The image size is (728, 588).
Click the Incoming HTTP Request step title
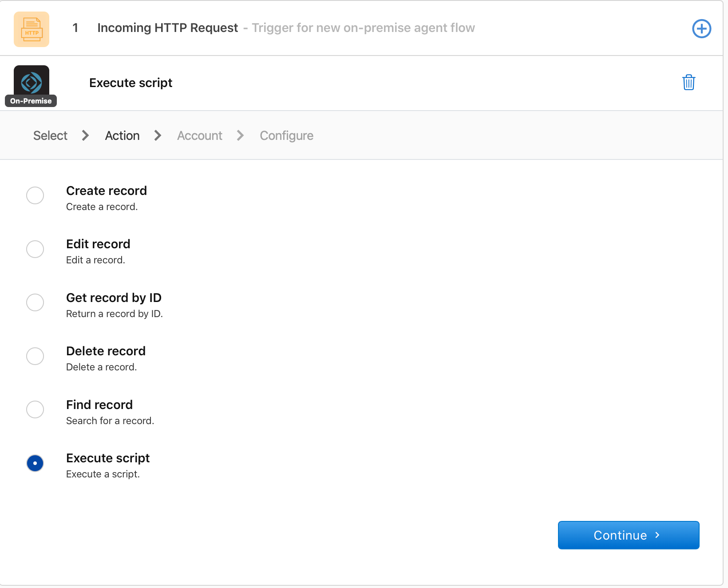167,28
